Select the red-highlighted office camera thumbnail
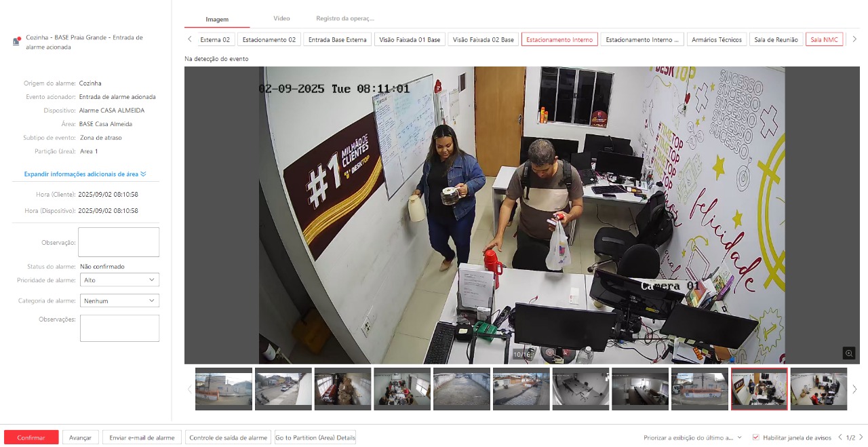The width and height of the screenshot is (868, 447). click(x=759, y=389)
